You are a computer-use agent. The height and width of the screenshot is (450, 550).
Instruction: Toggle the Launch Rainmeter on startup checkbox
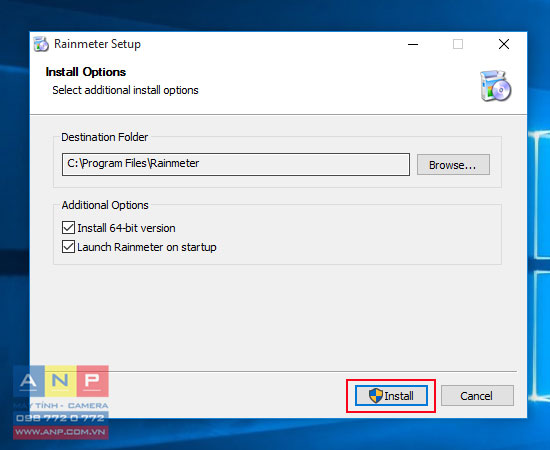(68, 247)
